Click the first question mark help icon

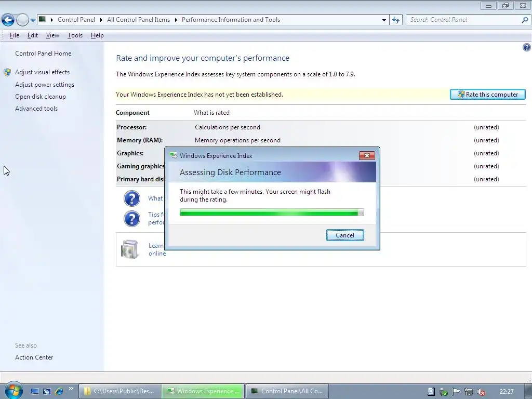[x=132, y=198]
